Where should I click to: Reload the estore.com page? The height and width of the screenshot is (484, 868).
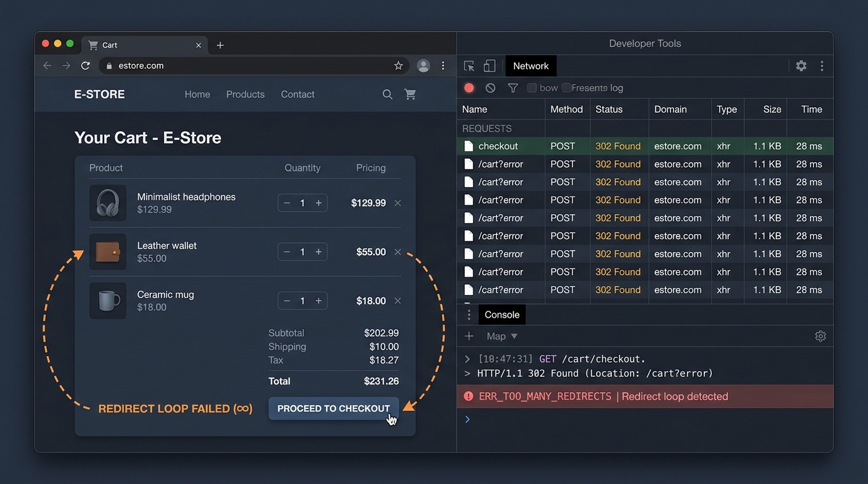tap(85, 66)
